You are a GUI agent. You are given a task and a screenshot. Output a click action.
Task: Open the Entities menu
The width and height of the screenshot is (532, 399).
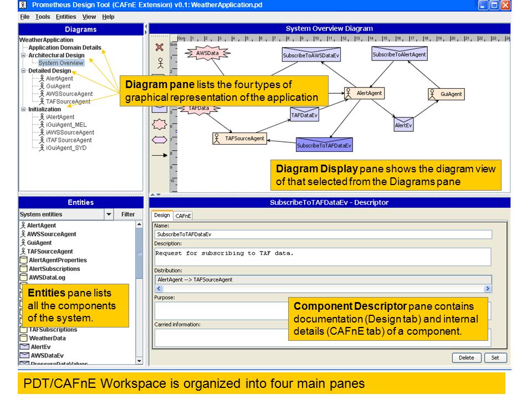(66, 17)
